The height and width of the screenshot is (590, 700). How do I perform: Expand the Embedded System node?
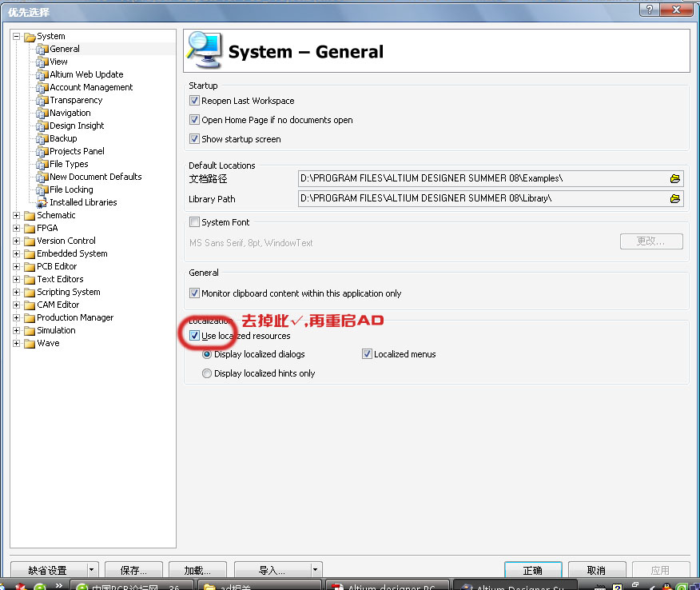pyautogui.click(x=17, y=254)
